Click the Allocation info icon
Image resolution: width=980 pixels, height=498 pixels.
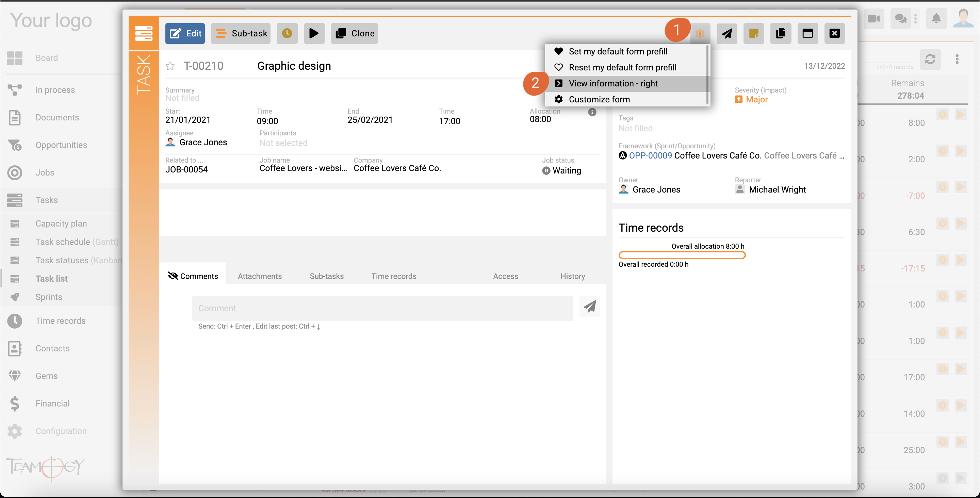coord(592,112)
